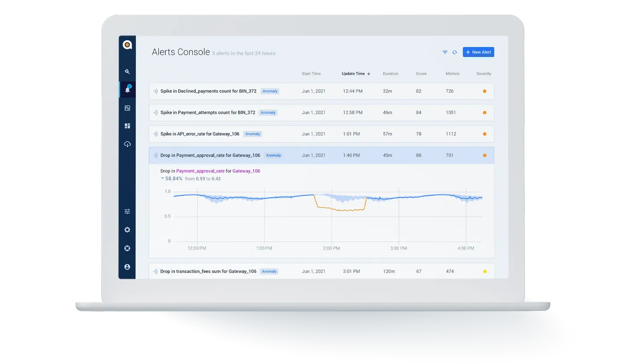Click the metrics value 1112
625x364 pixels.
coord(451,134)
